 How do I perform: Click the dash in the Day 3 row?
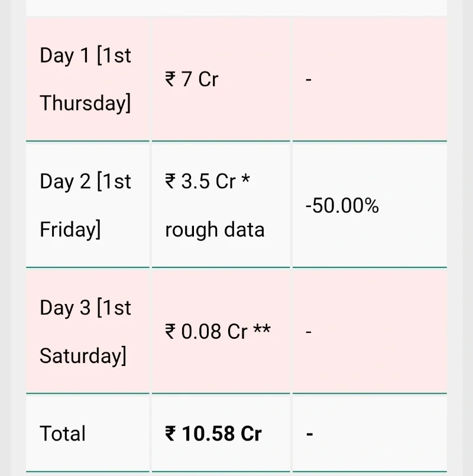[x=309, y=332]
